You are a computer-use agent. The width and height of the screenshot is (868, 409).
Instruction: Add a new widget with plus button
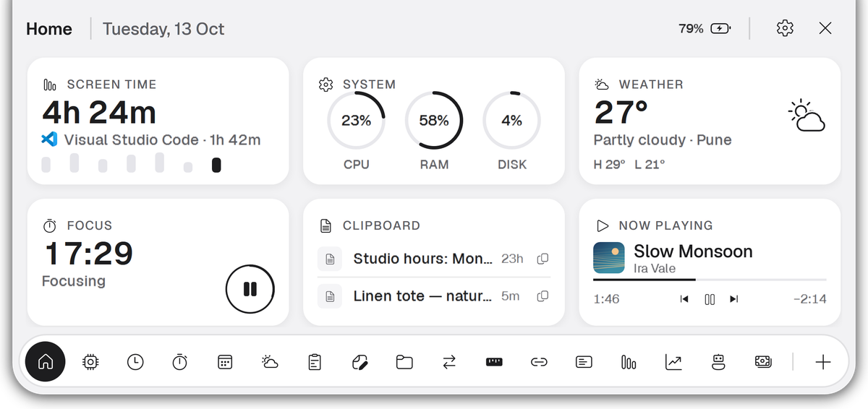point(823,362)
